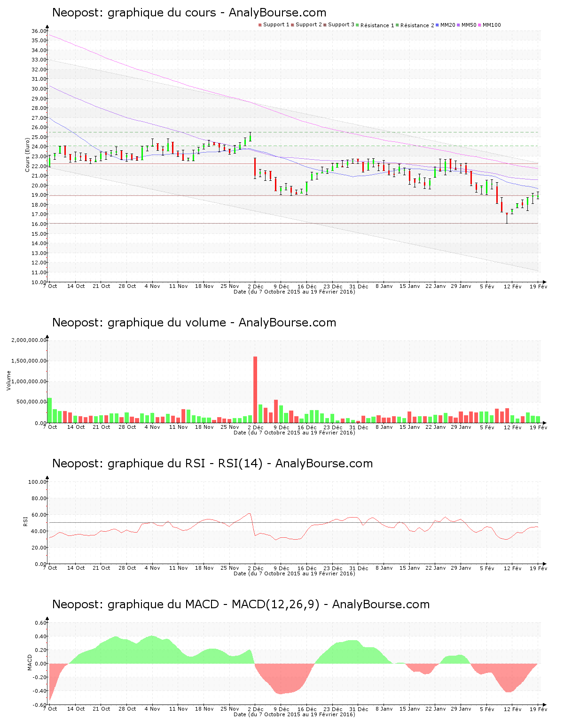Click the 80.00 RSI axis value
The height and width of the screenshot is (728, 564).
tap(39, 498)
